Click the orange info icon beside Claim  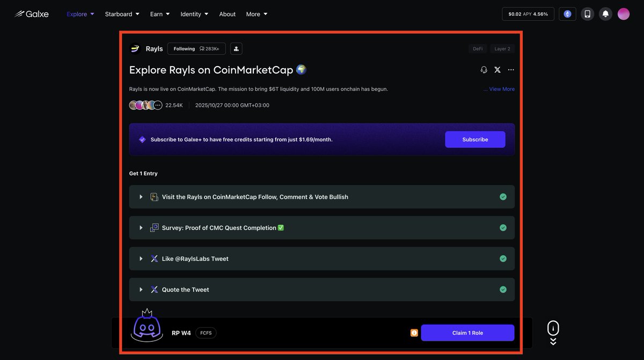414,333
